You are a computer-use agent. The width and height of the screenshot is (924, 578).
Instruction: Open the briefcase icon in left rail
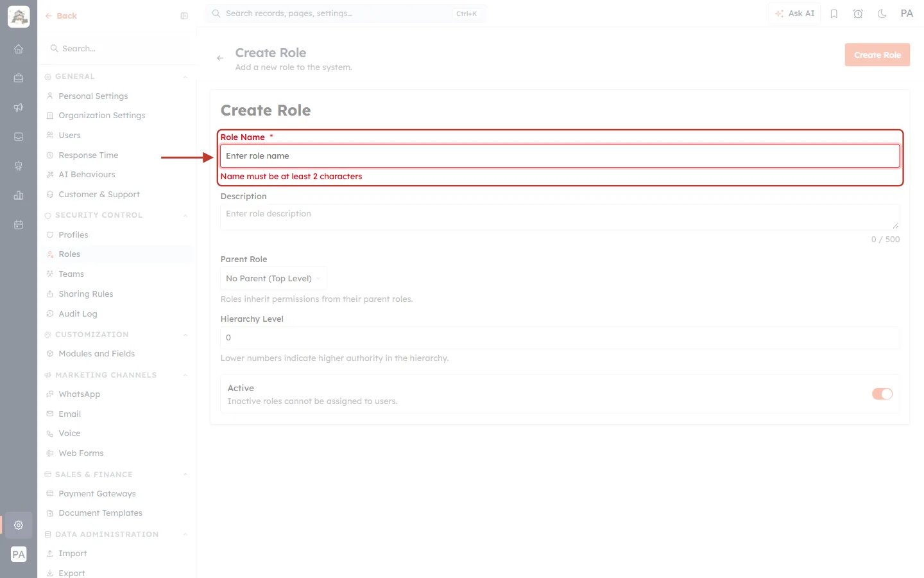[19, 78]
